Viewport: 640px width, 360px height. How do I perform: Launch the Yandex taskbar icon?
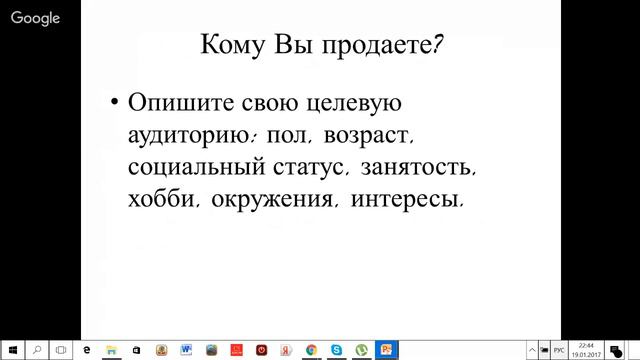click(287, 350)
